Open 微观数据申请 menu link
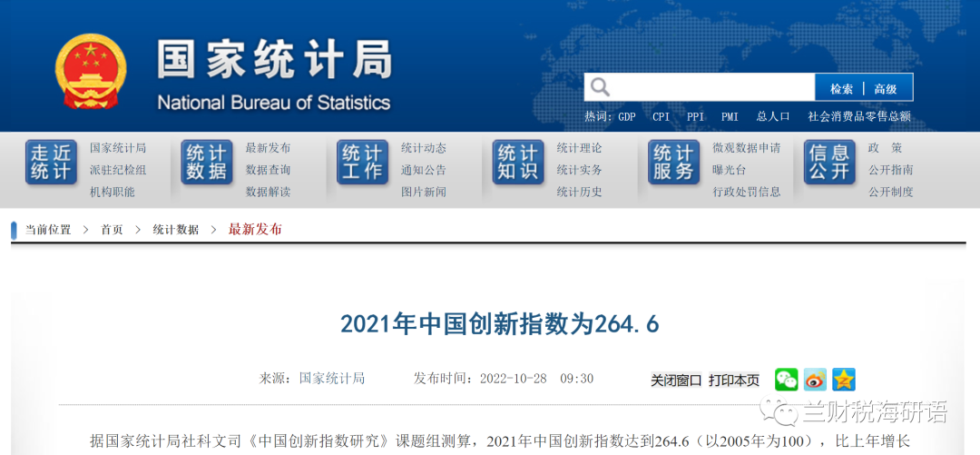The width and height of the screenshot is (980, 455). coord(746,148)
